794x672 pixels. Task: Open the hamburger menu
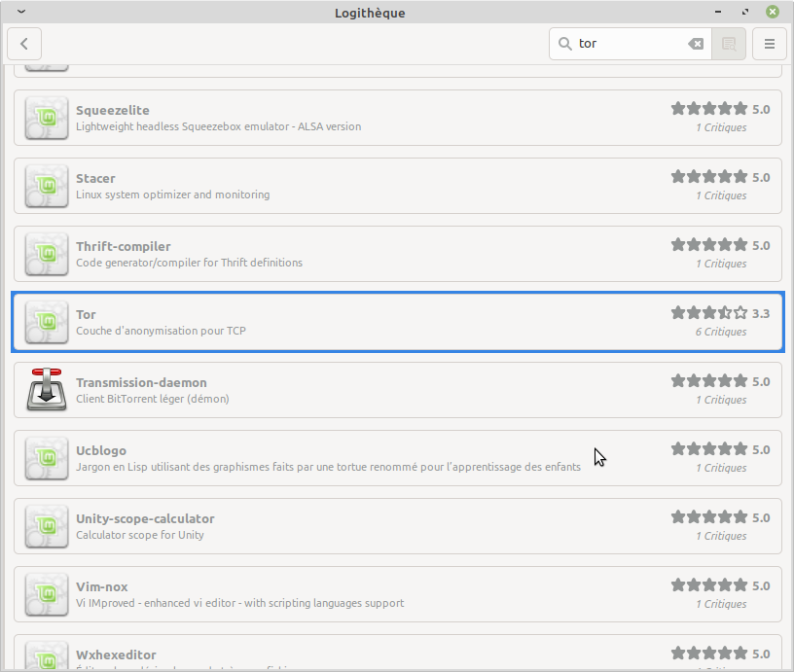(x=769, y=44)
